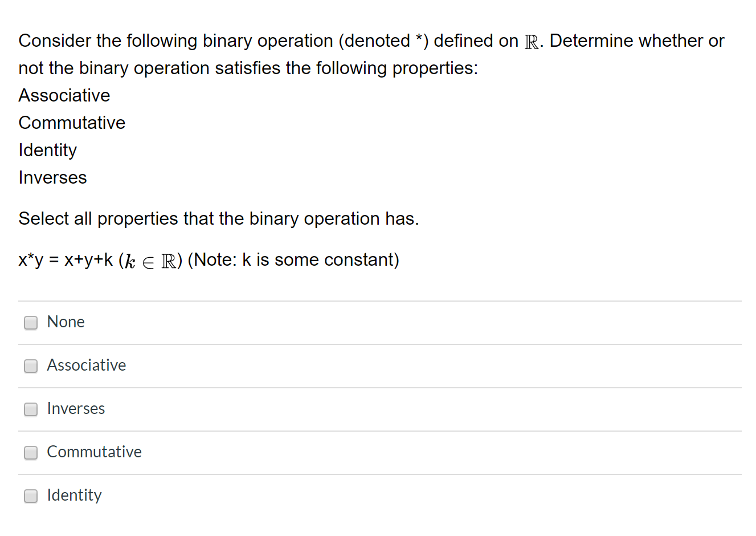Select the Commutative answer option label

[94, 452]
